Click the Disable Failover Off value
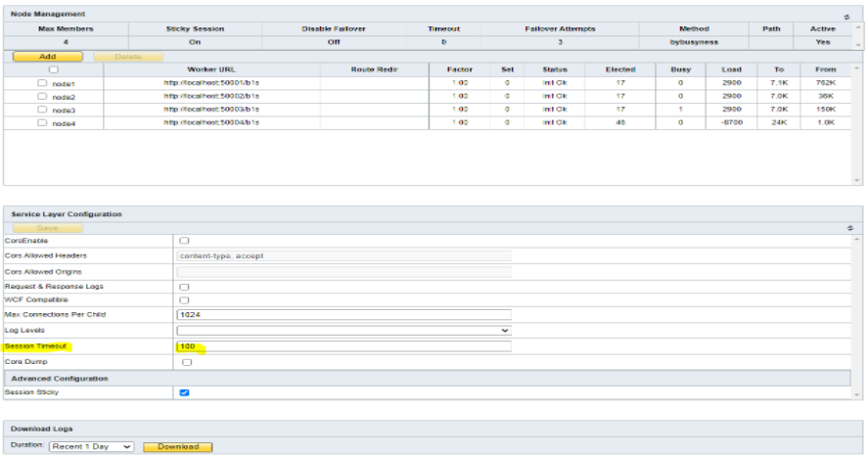868x456 pixels. [x=334, y=42]
